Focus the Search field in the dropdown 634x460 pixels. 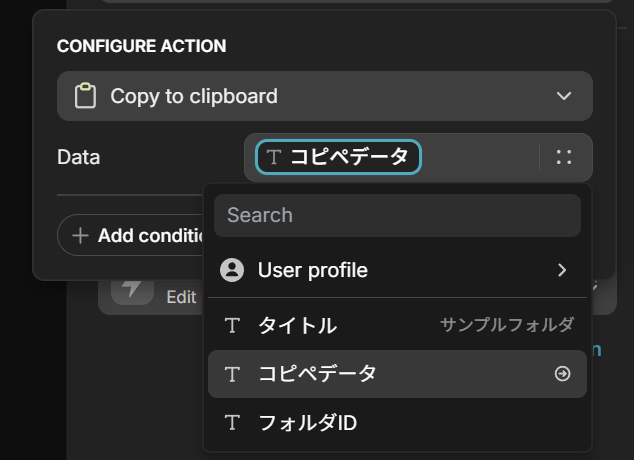[397, 215]
